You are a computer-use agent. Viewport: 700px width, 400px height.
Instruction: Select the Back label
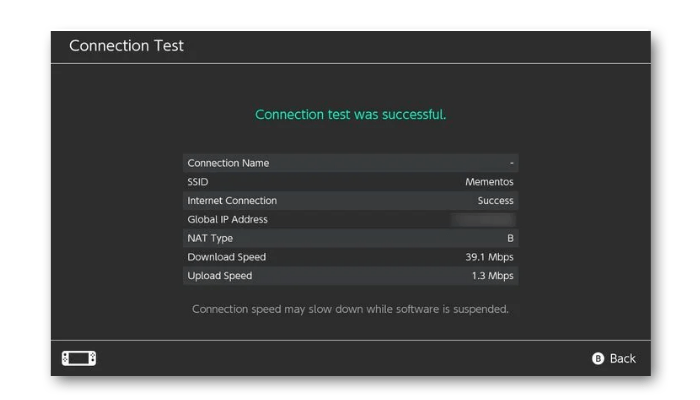pos(622,358)
